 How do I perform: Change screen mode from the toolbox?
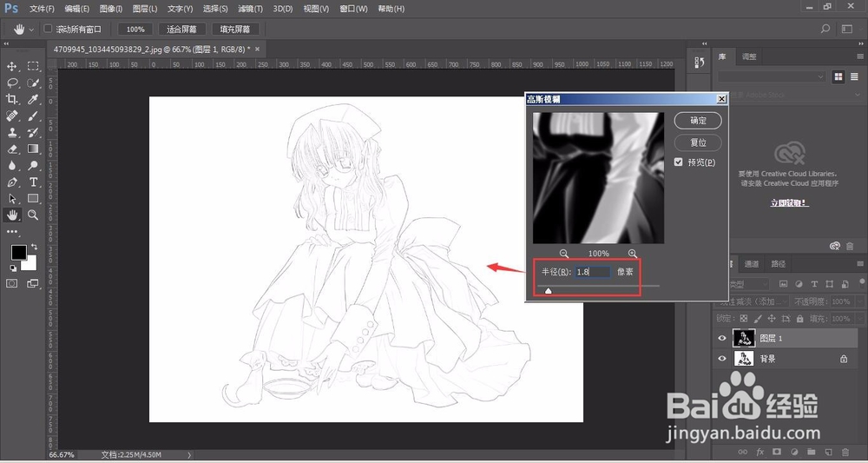[x=33, y=283]
